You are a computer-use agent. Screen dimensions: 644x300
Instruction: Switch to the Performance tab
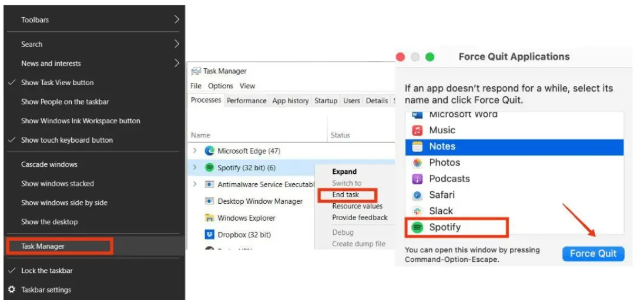(246, 100)
